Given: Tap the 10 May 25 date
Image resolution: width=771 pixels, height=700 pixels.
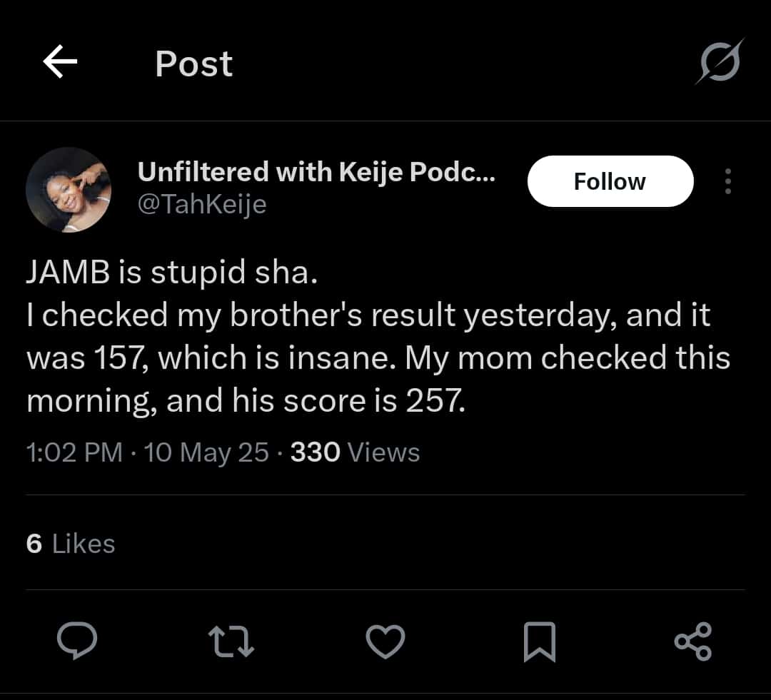Looking at the screenshot, I should 206,452.
